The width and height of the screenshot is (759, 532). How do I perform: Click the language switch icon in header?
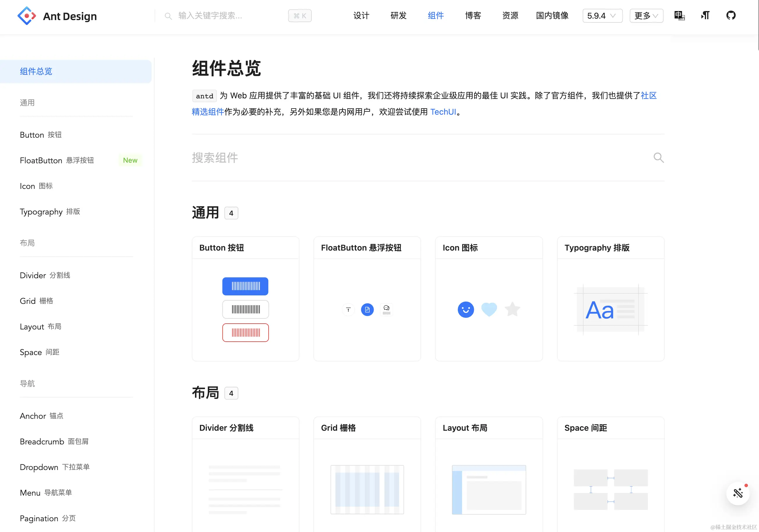pos(679,15)
